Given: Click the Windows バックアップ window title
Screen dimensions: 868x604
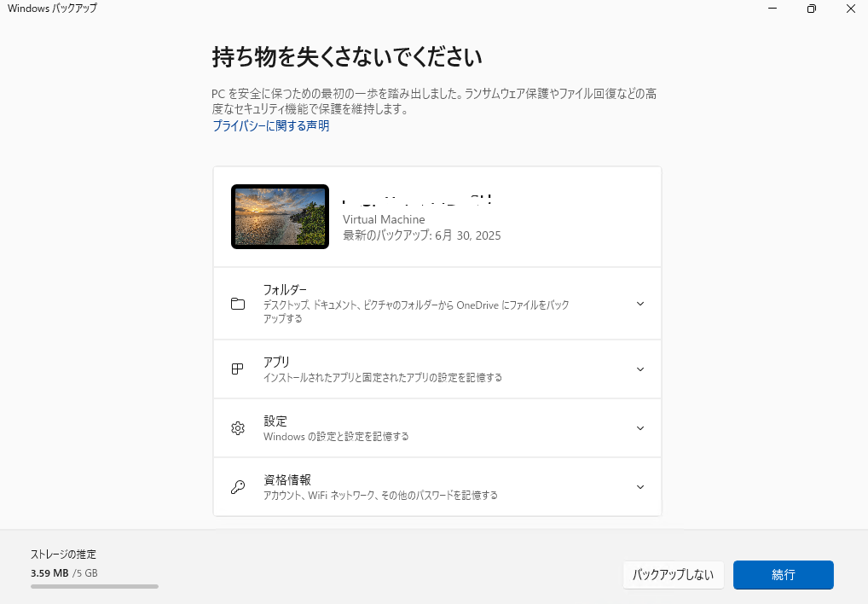Looking at the screenshot, I should point(52,9).
